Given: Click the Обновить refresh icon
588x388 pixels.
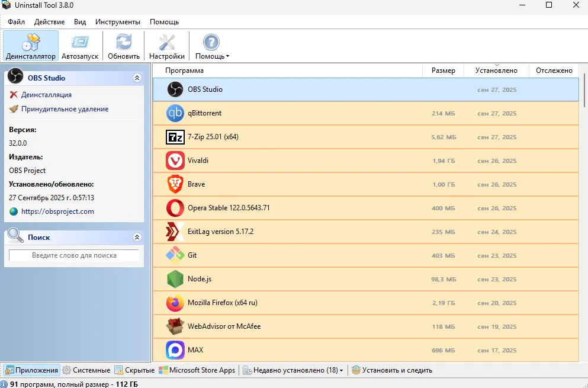Looking at the screenshot, I should [x=124, y=43].
